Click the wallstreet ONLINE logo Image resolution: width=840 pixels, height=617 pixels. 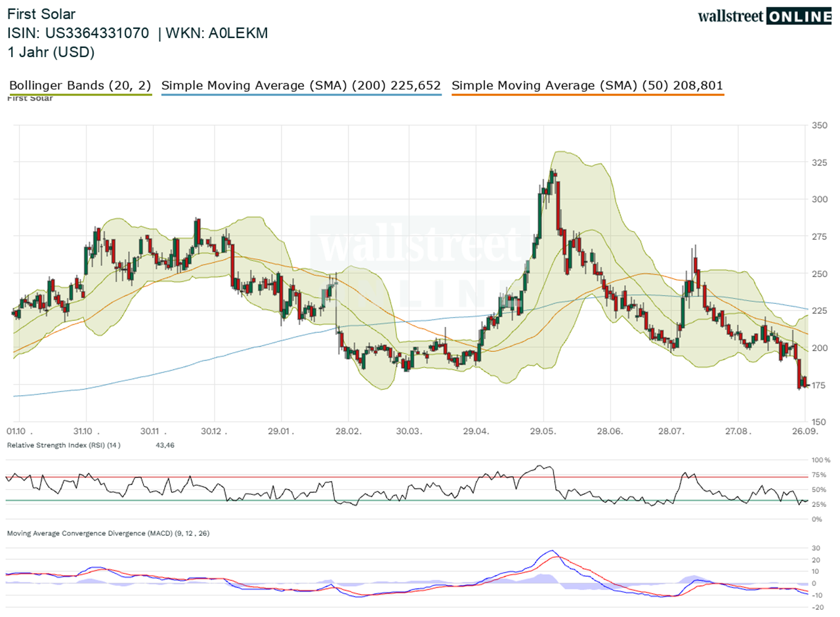(x=765, y=16)
